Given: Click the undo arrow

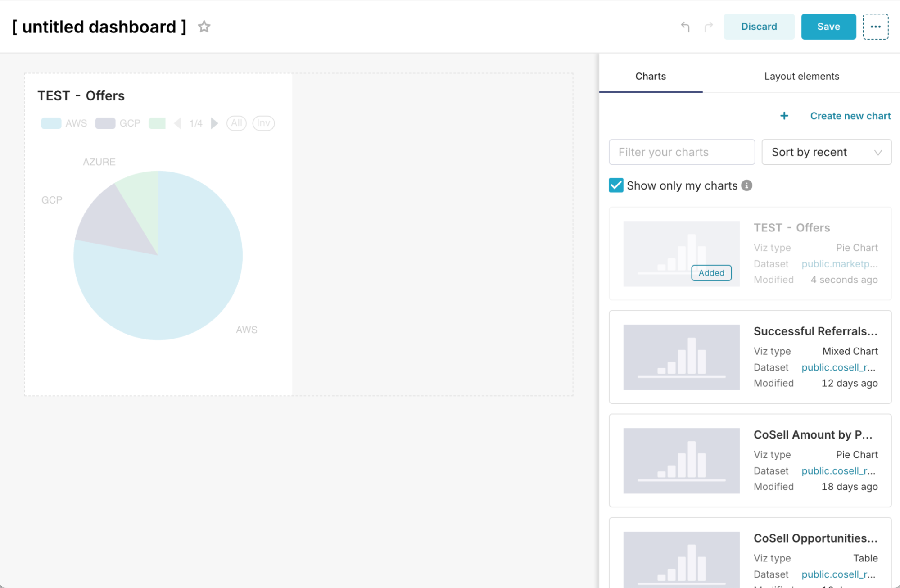Looking at the screenshot, I should (x=686, y=27).
